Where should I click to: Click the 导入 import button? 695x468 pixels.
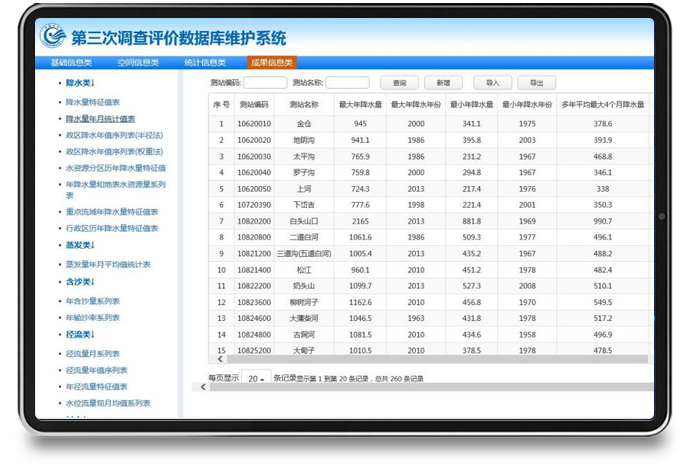tap(491, 83)
